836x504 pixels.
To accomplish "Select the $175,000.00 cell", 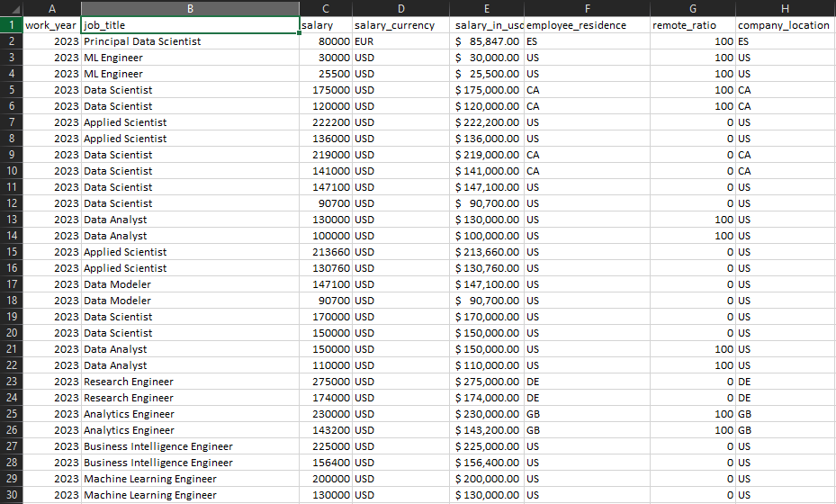I will point(487,90).
